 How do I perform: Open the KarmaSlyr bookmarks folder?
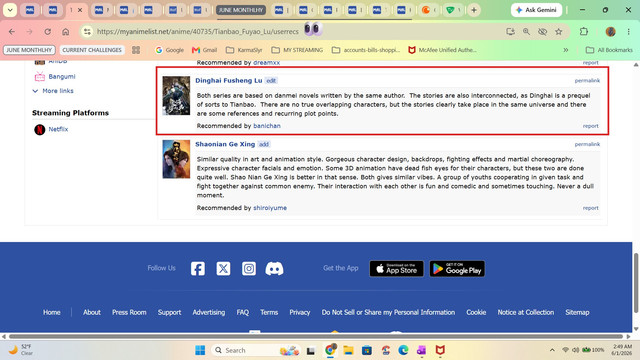click(244, 50)
